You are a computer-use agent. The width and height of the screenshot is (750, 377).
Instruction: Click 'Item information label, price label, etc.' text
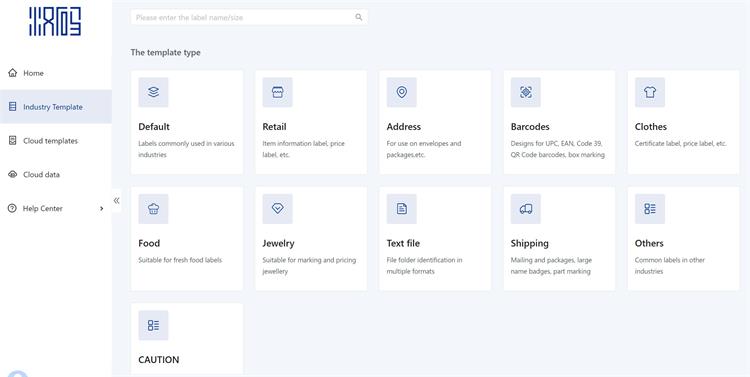coord(304,149)
